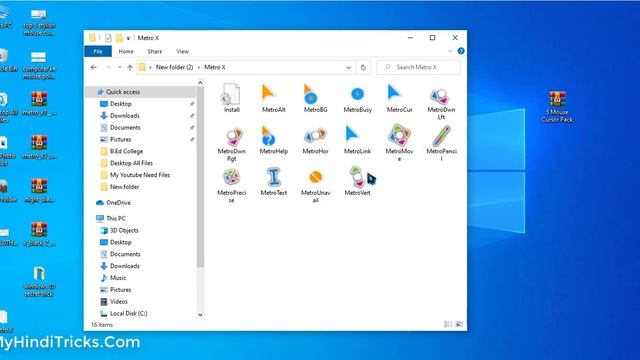Click navigation pane scroll down arrow
This screenshot has height=360, width=640.
coord(200,315)
